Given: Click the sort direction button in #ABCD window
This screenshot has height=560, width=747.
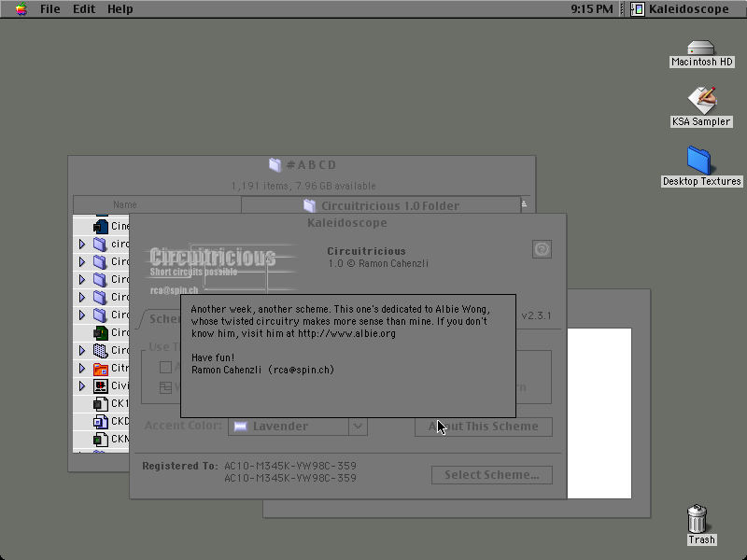Looking at the screenshot, I should pos(524,204).
